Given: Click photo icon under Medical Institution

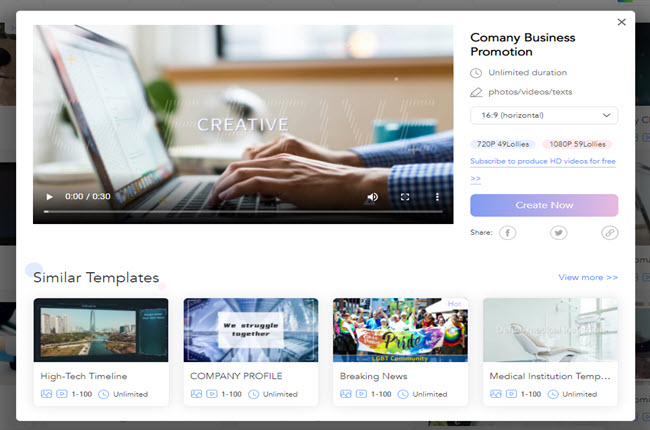Looking at the screenshot, I should pyautogui.click(x=496, y=394).
